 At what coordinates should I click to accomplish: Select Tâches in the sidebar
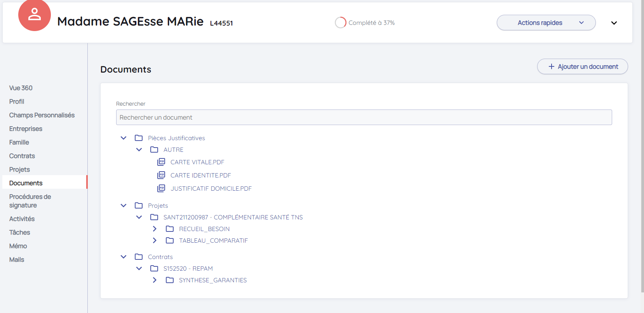point(19,232)
